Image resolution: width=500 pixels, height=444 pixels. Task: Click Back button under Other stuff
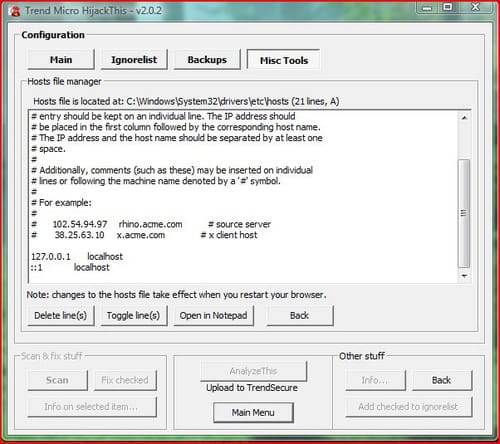pos(442,380)
